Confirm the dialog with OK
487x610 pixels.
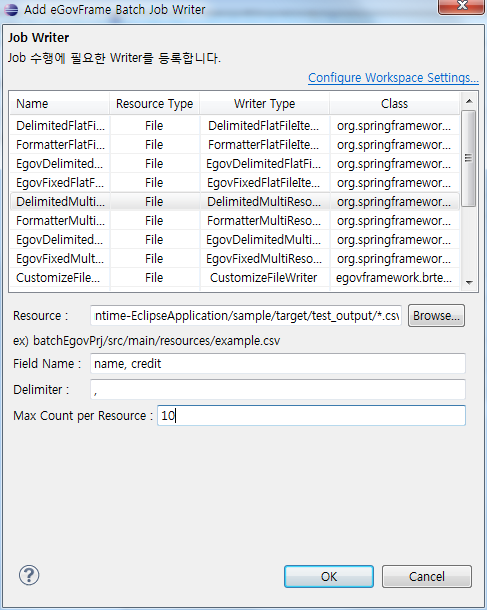[x=329, y=576]
